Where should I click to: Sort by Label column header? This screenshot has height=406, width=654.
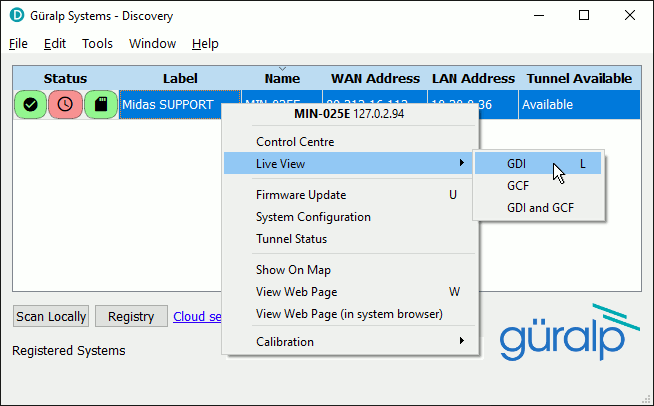180,78
